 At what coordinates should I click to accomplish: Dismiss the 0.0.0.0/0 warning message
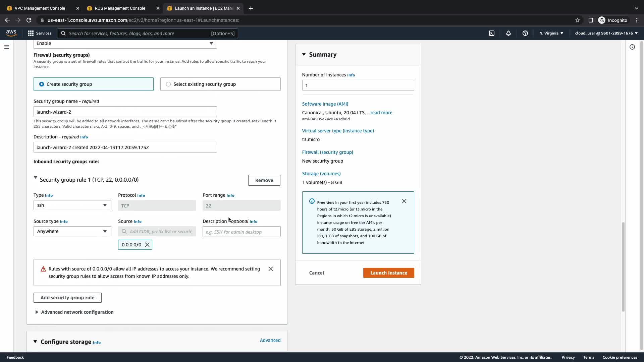click(271, 269)
